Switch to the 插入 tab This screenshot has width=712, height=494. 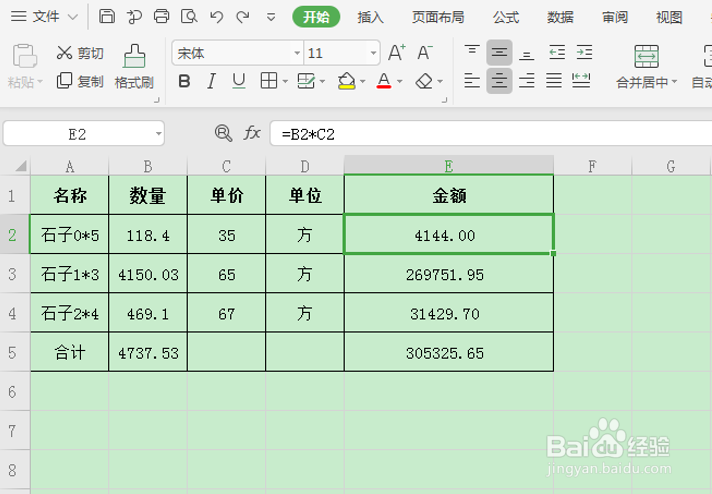click(x=371, y=17)
